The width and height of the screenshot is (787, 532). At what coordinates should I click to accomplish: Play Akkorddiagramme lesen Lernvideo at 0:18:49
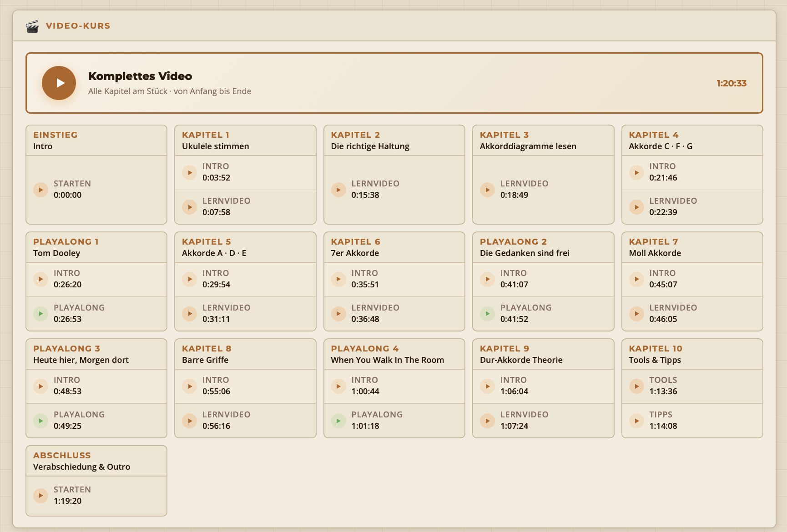point(487,190)
